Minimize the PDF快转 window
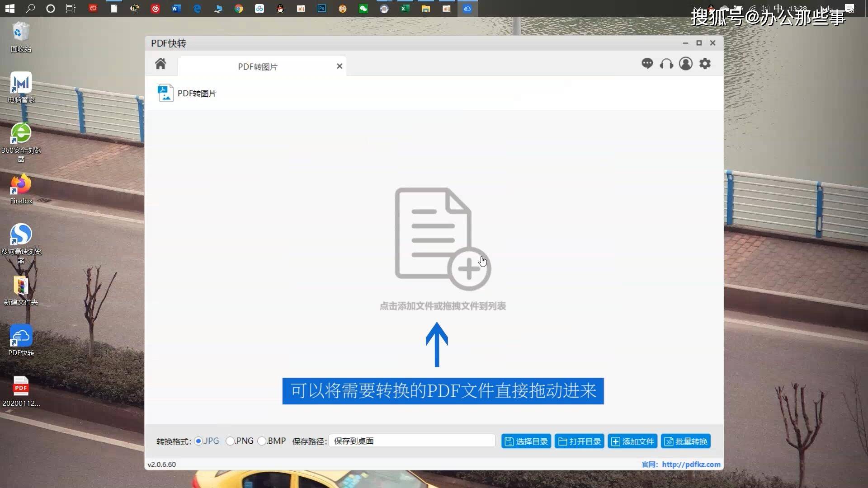This screenshot has height=488, width=868. click(x=685, y=43)
